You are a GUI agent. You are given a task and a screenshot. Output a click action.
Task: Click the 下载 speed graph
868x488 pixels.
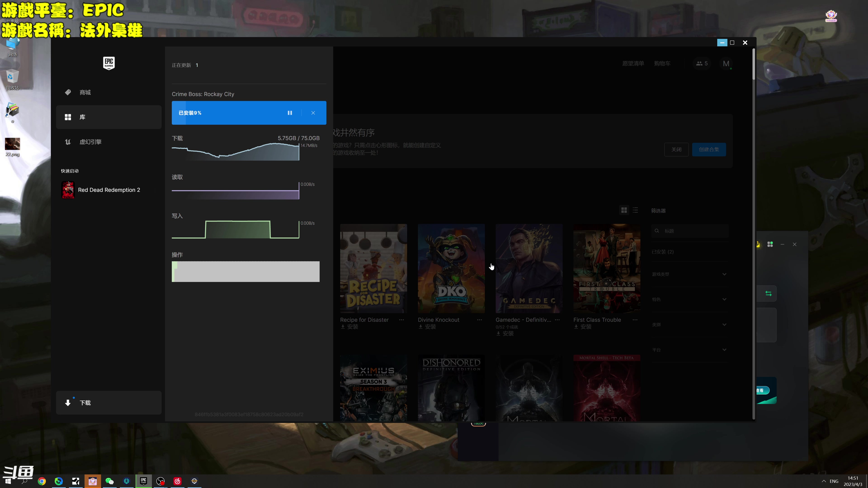point(235,152)
